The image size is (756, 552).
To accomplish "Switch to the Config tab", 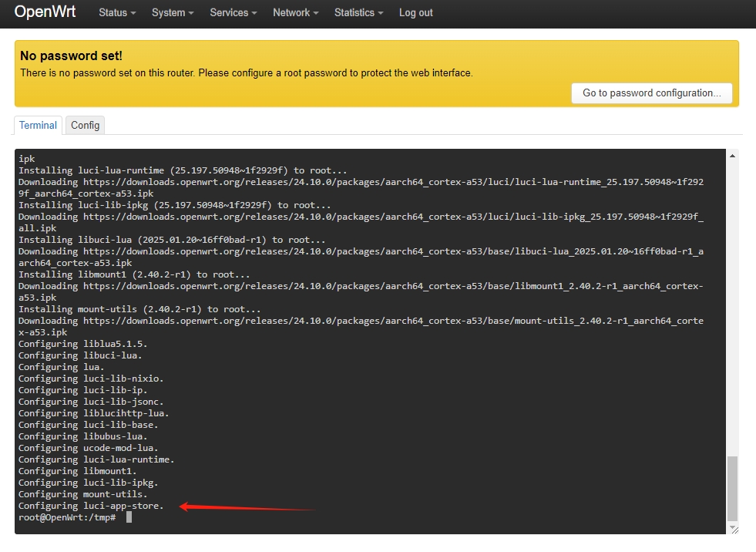I will (86, 126).
